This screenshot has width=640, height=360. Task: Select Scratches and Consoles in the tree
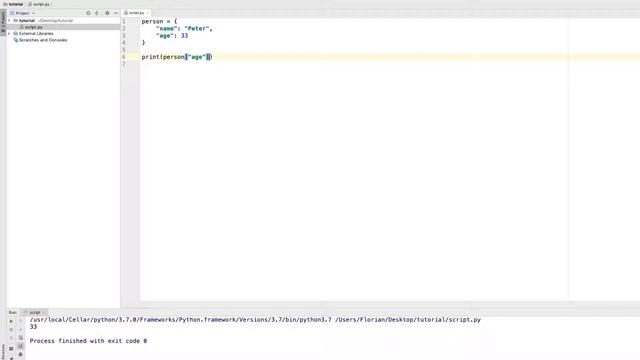click(43, 40)
